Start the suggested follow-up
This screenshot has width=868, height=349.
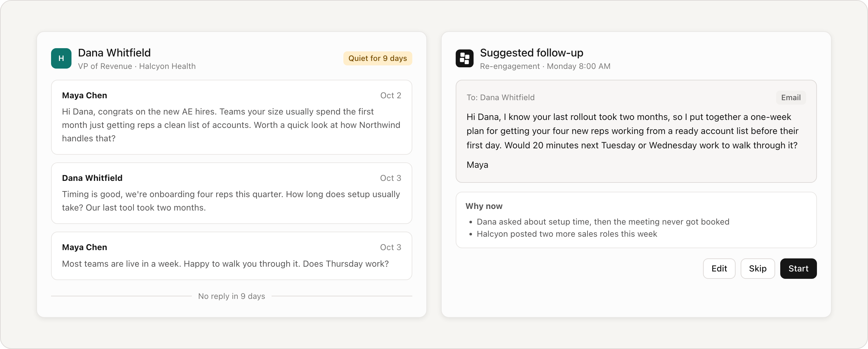(x=798, y=269)
